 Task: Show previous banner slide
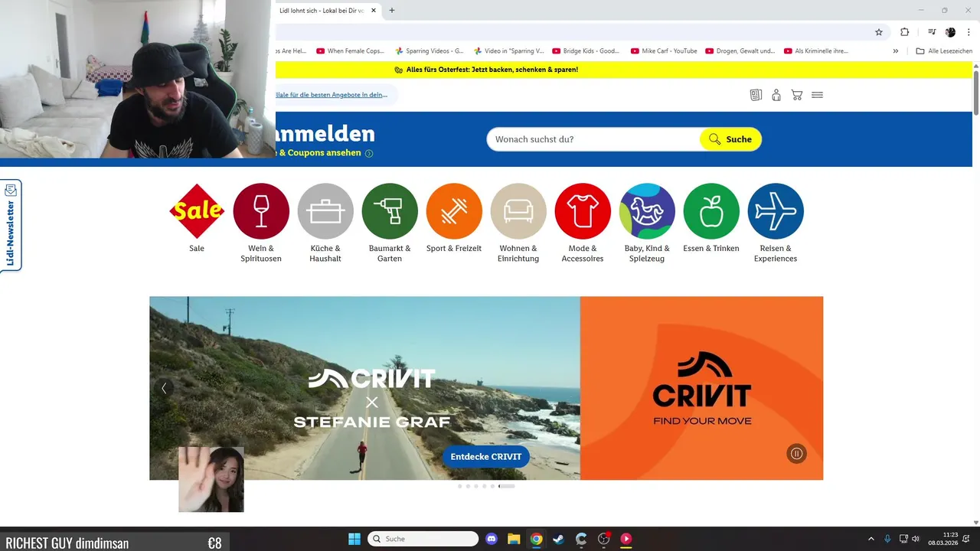pyautogui.click(x=164, y=388)
